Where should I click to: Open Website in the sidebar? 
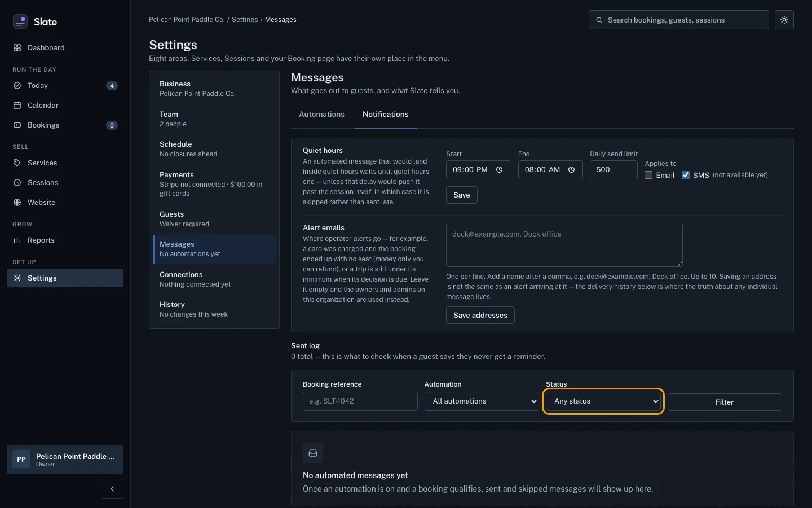[65, 202]
